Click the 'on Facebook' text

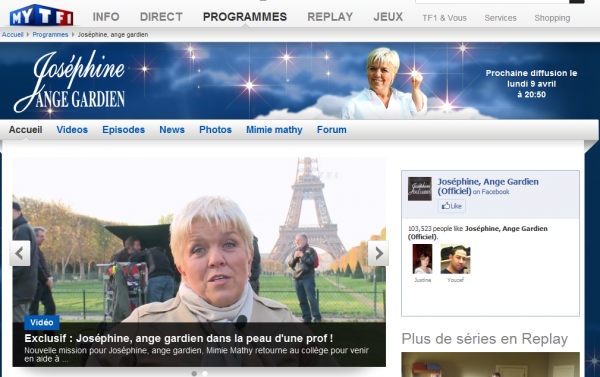[x=491, y=192]
